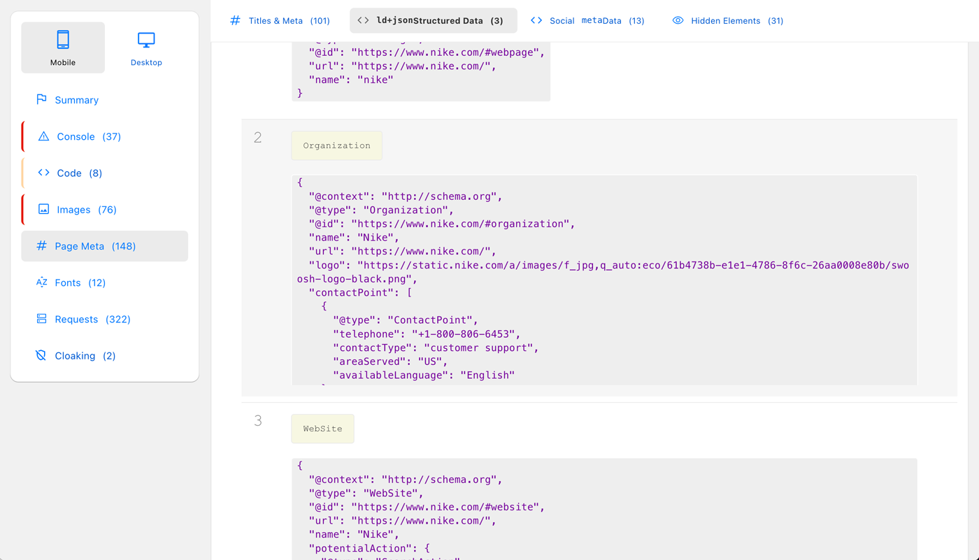
Task: Click code icon on Social metaData tab
Action: [x=536, y=20]
